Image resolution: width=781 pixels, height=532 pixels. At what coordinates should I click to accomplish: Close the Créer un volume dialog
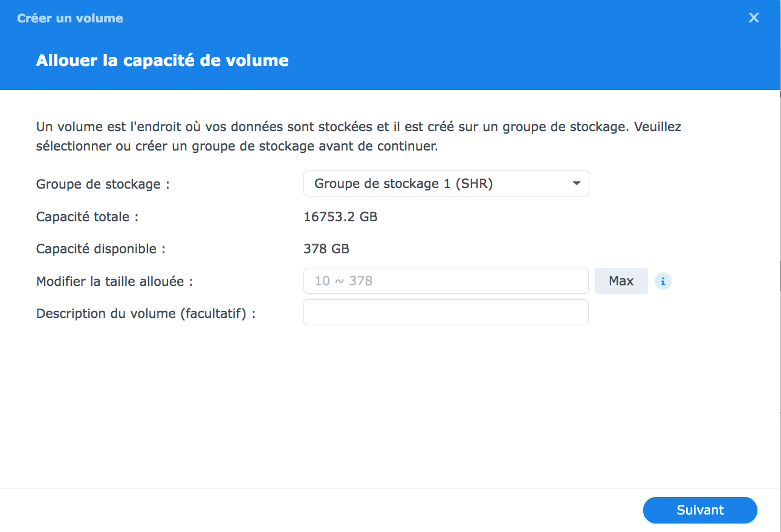click(754, 18)
